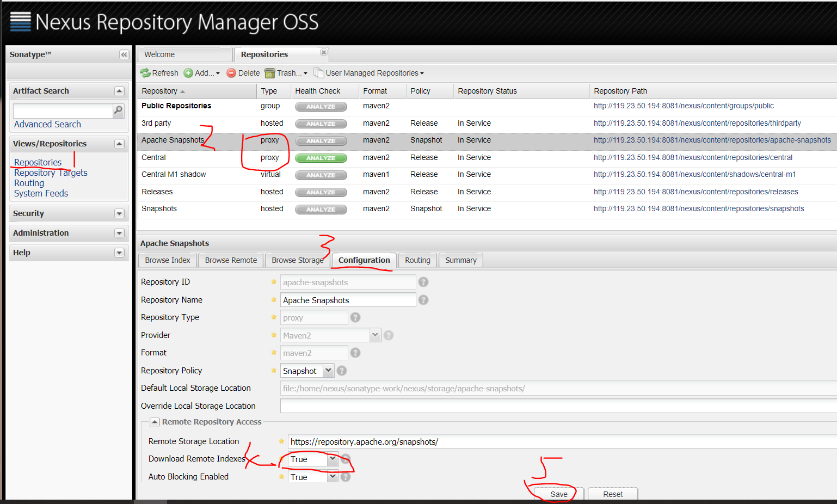Click Analyze button for Releases row
Viewport: 837px width, 504px height.
coord(321,192)
